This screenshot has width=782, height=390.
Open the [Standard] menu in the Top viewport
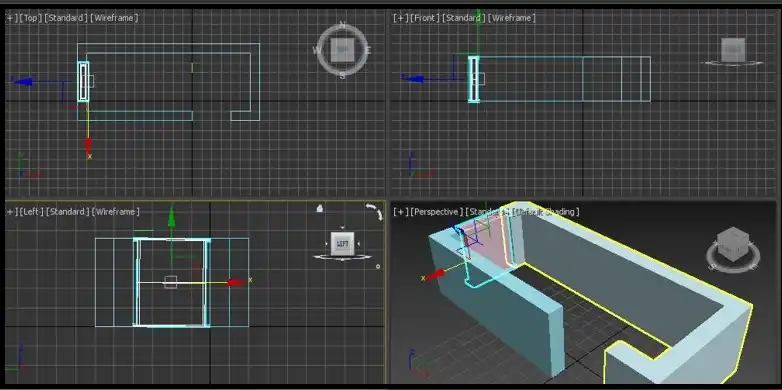point(66,18)
